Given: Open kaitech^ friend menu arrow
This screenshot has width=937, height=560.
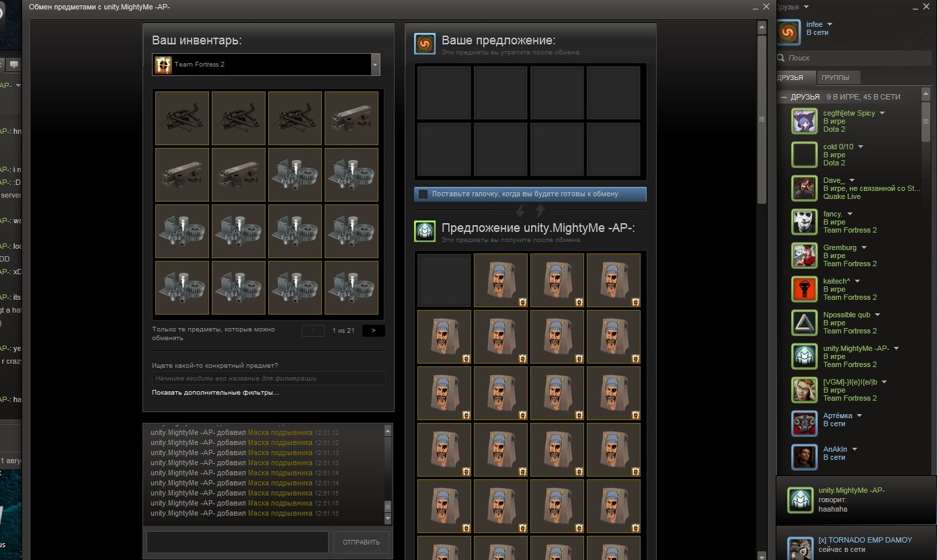Looking at the screenshot, I should click(x=857, y=281).
